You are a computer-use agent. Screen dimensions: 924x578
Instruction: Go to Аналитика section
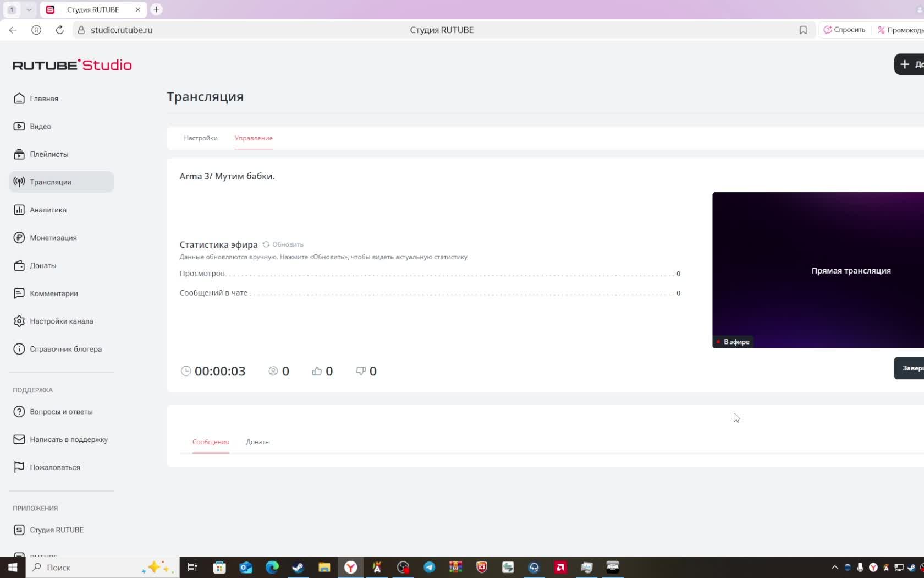click(48, 210)
